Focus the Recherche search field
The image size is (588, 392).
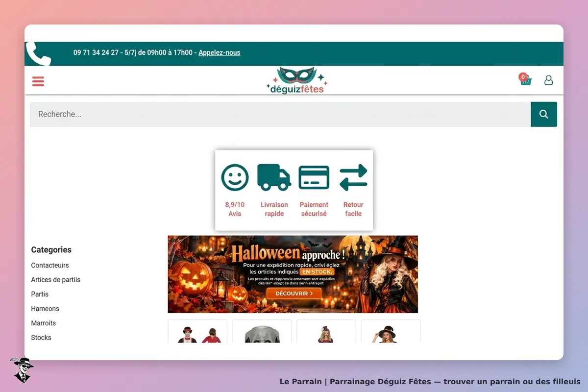(x=280, y=114)
